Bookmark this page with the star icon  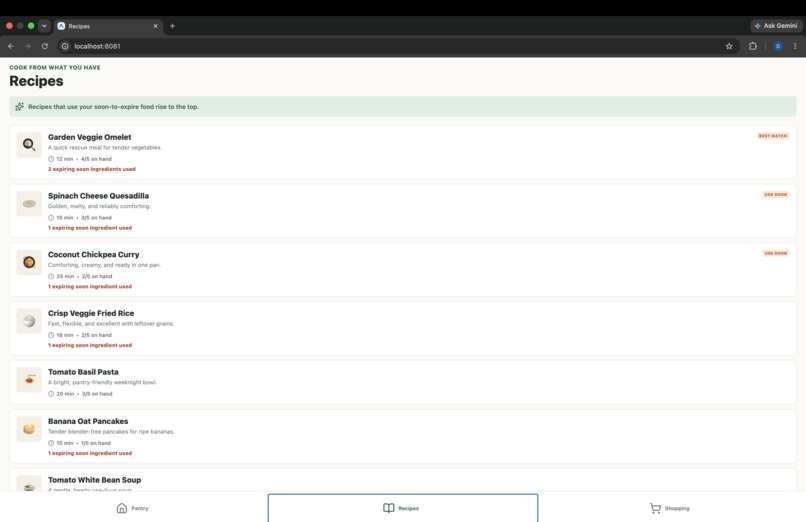click(x=729, y=46)
